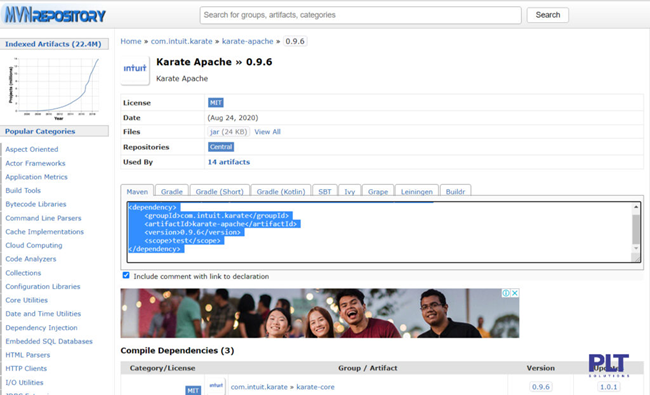
Task: Open the 14 artifacts link
Action: (229, 162)
